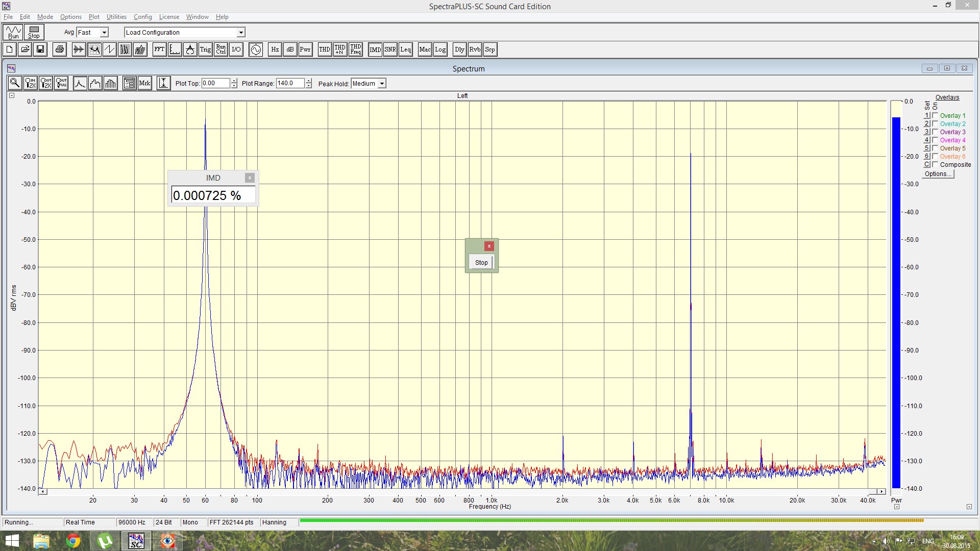
Task: Expand the Load Configuration dropdown
Action: (241, 33)
